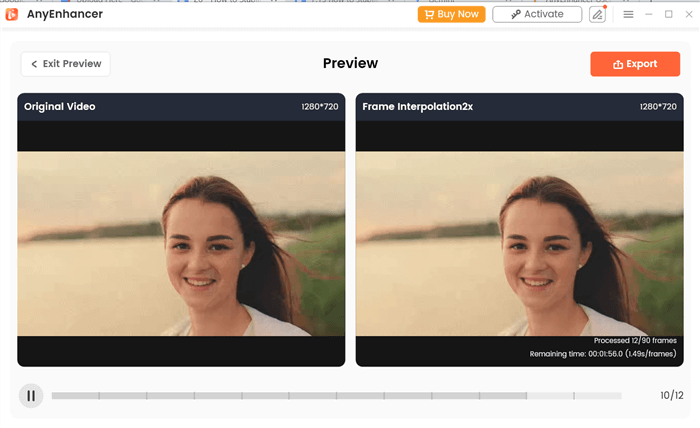Image resolution: width=700 pixels, height=428 pixels.
Task: Click the AnyEnhancer title text
Action: 65,14
